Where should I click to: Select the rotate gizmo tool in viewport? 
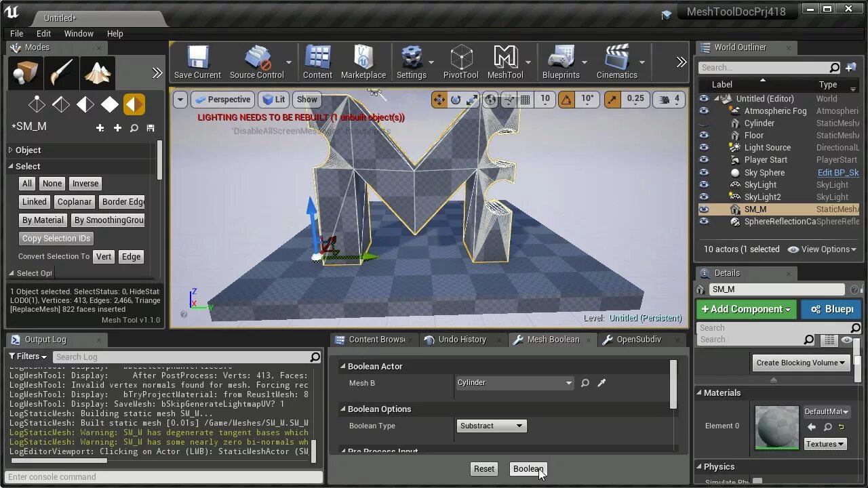(x=456, y=100)
